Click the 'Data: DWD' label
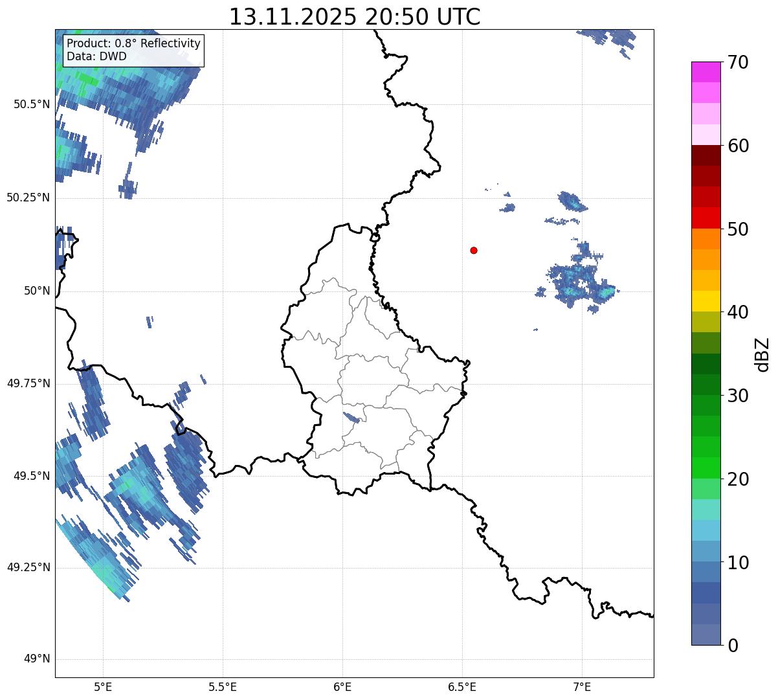This screenshot has height=700, width=778. (x=96, y=56)
